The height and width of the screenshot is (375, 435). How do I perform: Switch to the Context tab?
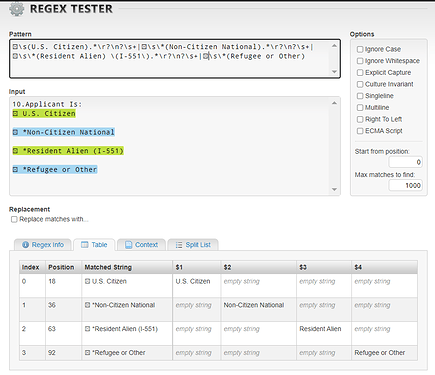[x=141, y=245]
